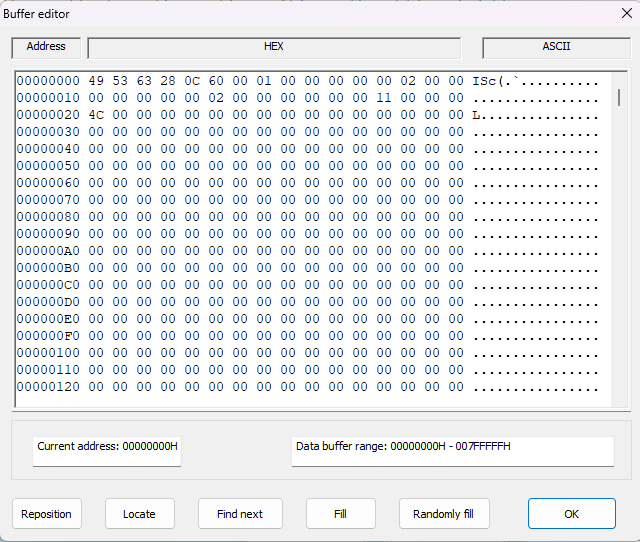640x542 pixels.
Task: Click ASCII text ISc( in first row
Action: 488,81
